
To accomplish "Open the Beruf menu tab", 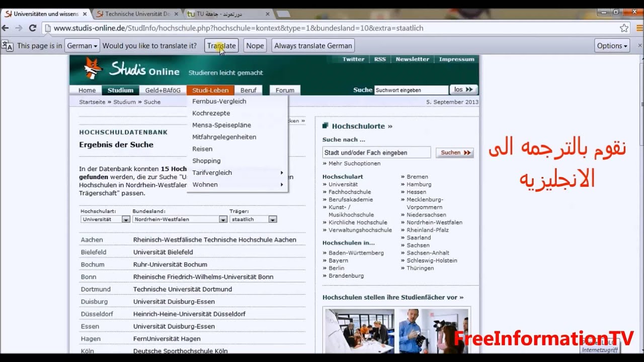I will pos(249,90).
